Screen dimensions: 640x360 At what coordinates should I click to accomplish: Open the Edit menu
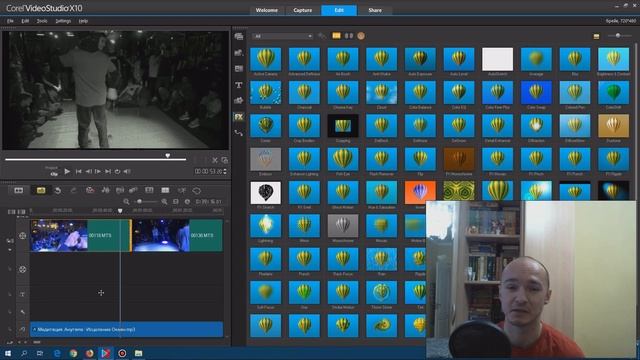25,21
